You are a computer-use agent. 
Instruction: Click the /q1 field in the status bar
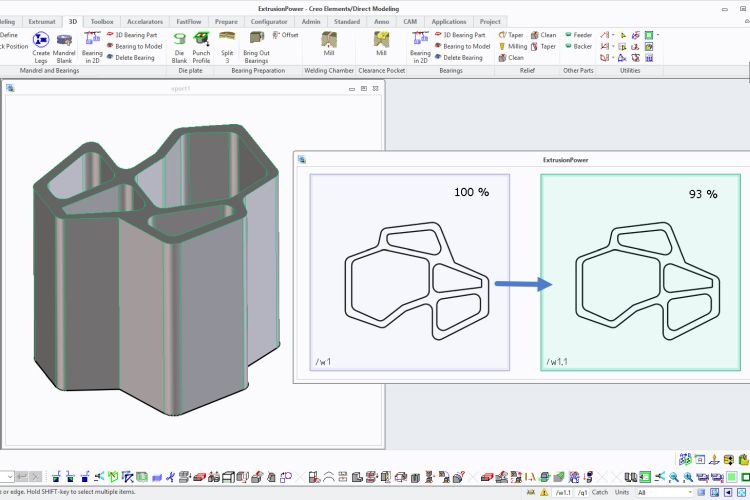tap(582, 492)
